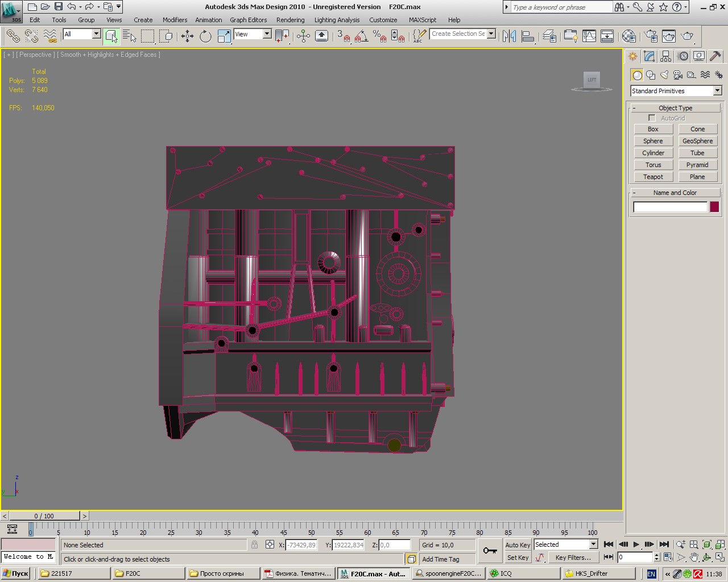The height and width of the screenshot is (582, 728).
Task: Switch to the Modify command panel tab
Action: pyautogui.click(x=650, y=56)
